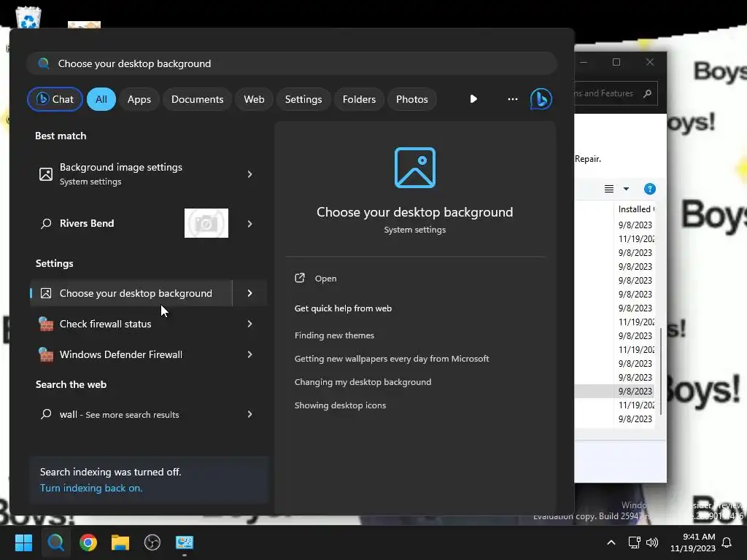Select the All filter tab
This screenshot has width=747, height=560.
[x=101, y=99]
